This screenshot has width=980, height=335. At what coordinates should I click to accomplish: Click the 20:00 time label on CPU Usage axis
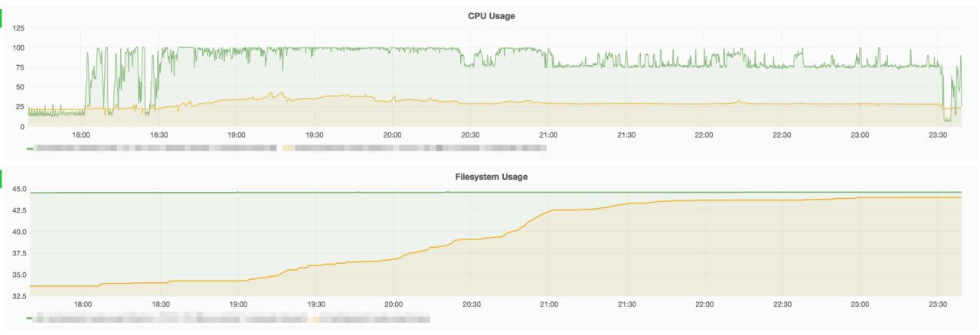[393, 135]
